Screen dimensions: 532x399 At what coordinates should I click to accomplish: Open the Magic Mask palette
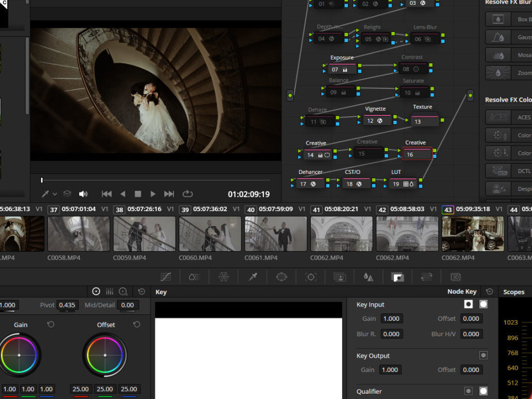339,277
